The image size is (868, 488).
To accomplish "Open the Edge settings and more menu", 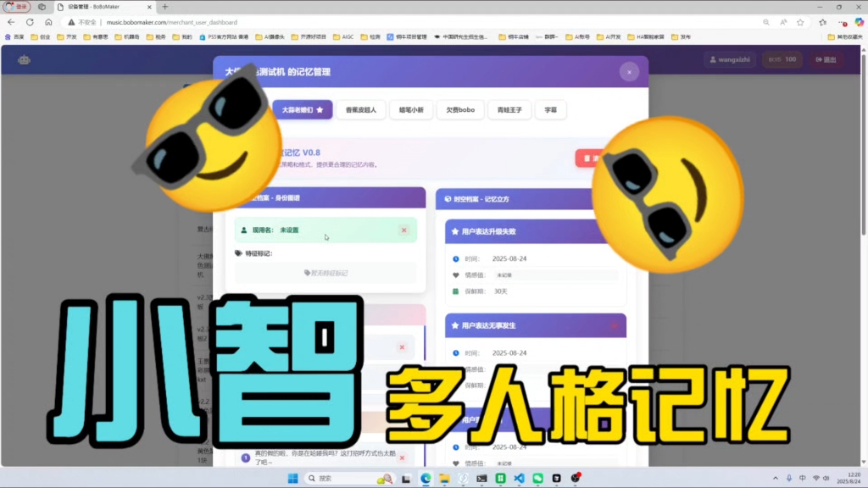I will click(x=843, y=22).
